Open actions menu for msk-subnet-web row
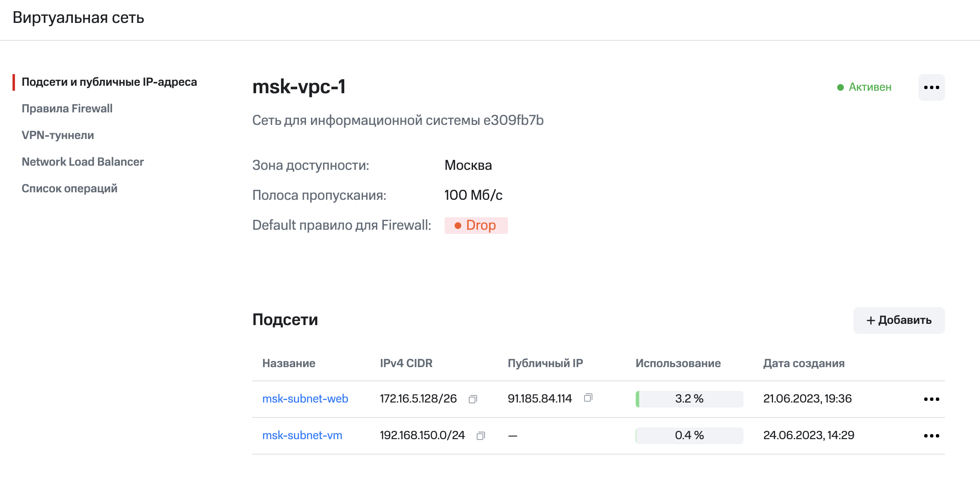Image resolution: width=980 pixels, height=487 pixels. (x=931, y=399)
